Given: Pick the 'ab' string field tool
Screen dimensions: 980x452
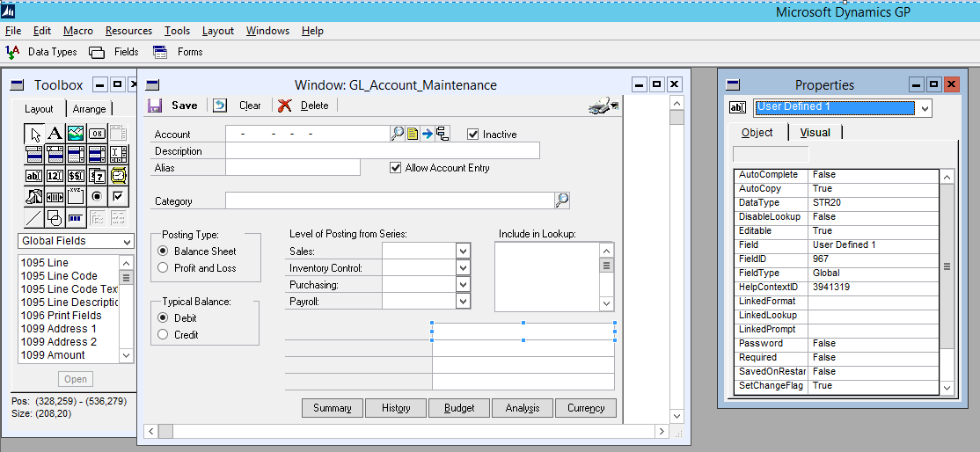Looking at the screenshot, I should 34,176.
